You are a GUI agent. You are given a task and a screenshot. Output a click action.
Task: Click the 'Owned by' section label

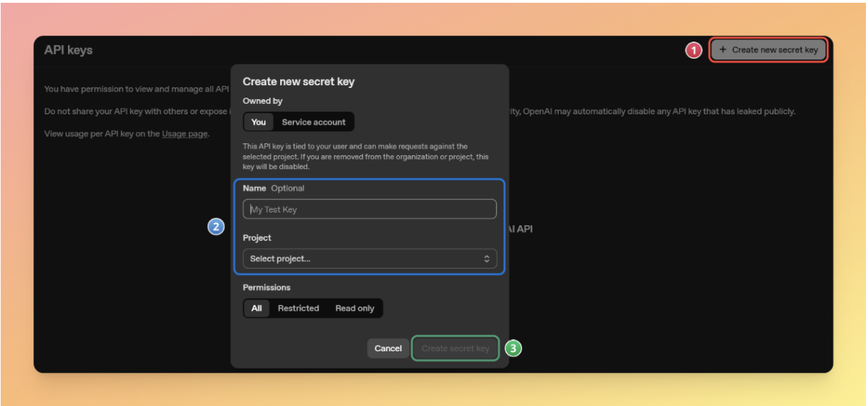coord(263,100)
